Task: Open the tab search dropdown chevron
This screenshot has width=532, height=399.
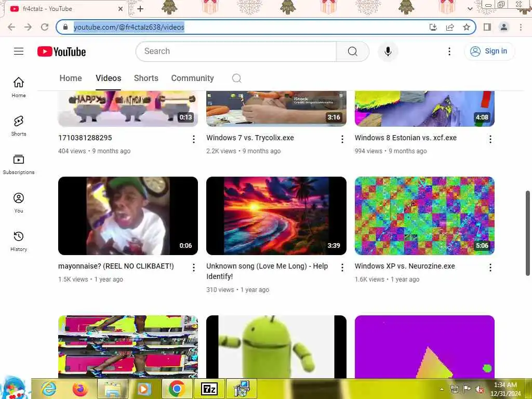Action: (470, 9)
